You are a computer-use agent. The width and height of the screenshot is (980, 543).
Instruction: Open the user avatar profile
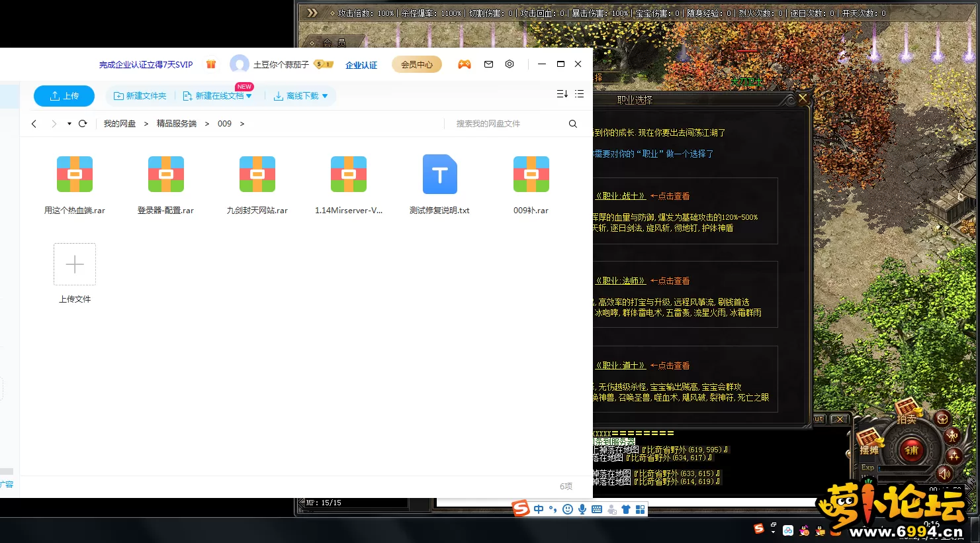(240, 64)
